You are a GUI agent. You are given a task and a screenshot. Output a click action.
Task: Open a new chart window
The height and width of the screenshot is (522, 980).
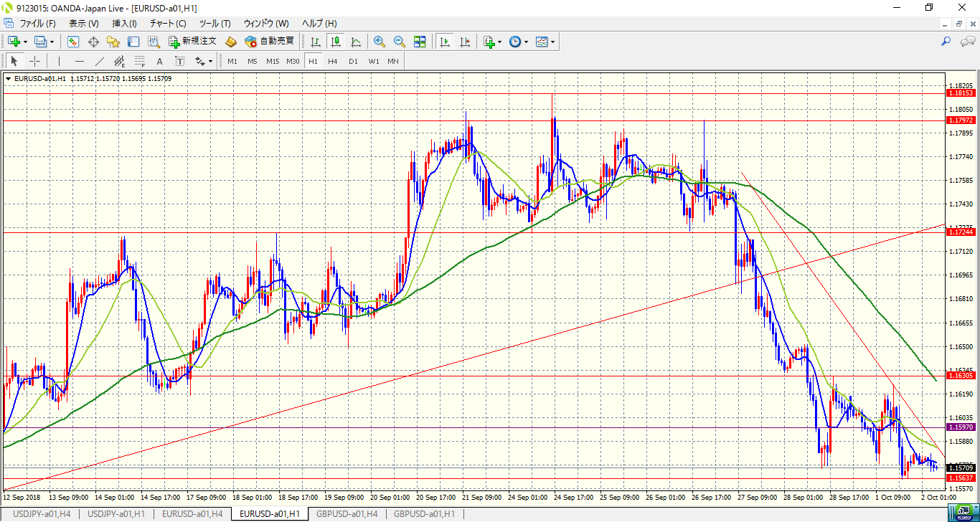(x=14, y=42)
